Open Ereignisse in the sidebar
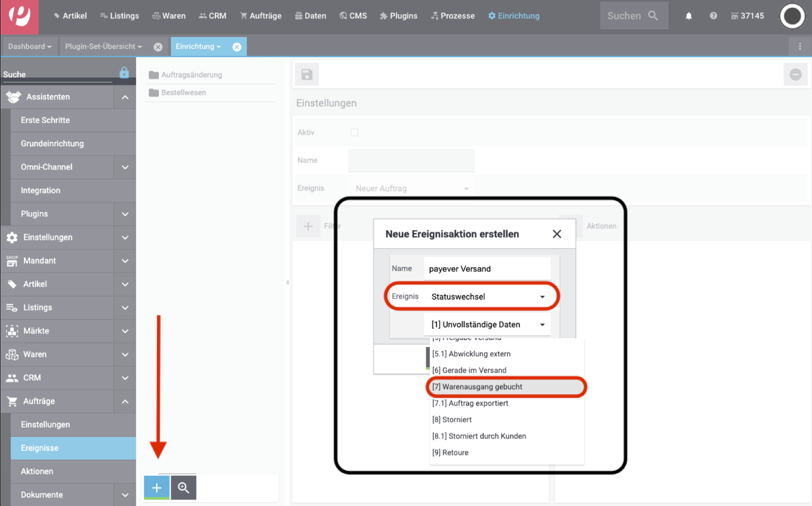 73,448
